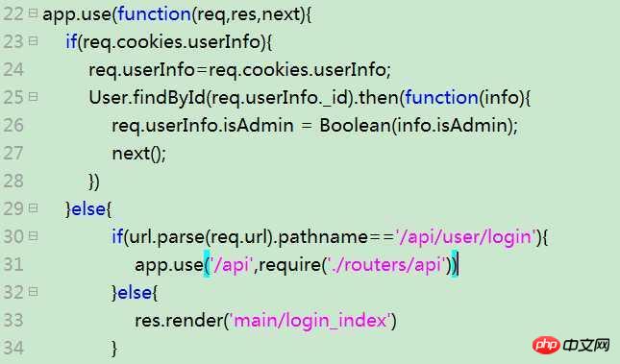Click the 'main/login_index' string literal
The image size is (620, 364).
(x=310, y=320)
